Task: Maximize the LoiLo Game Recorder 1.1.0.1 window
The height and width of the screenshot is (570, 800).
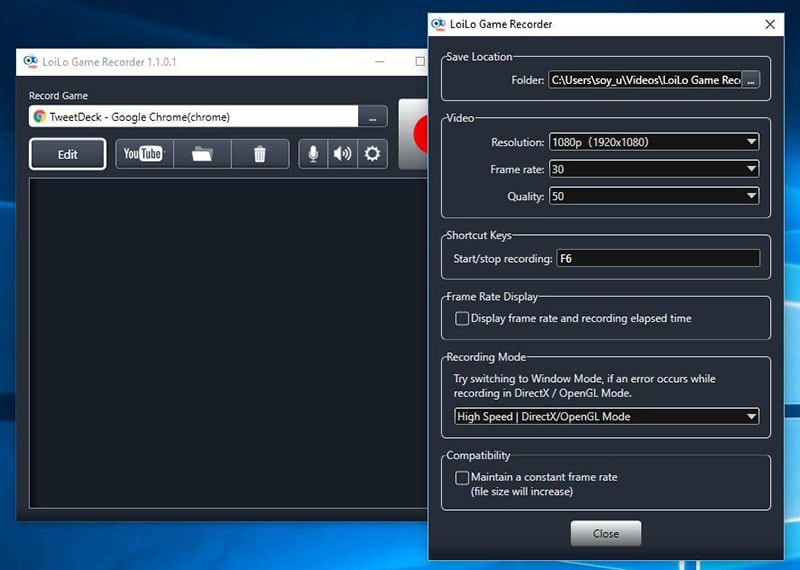Action: pyautogui.click(x=420, y=62)
